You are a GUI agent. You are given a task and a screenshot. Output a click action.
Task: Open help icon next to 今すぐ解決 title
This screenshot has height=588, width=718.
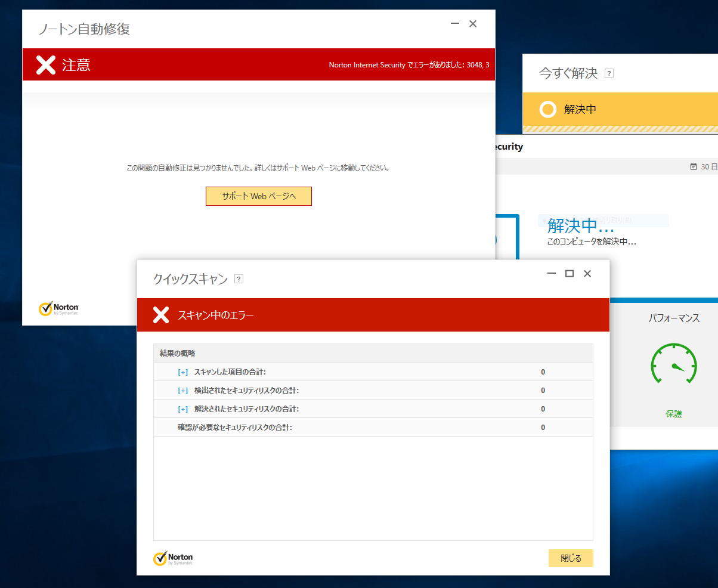click(x=609, y=73)
